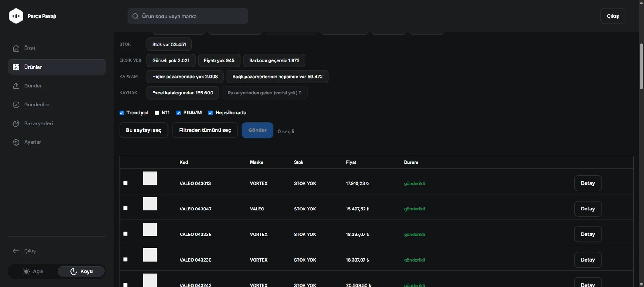Click the Ürünler store icon
644x287 pixels.
(16, 67)
